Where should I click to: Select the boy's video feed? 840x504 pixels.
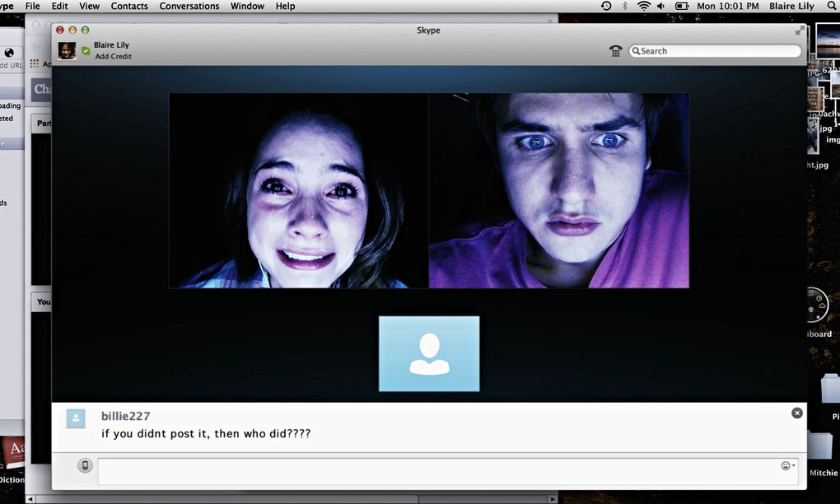[558, 191]
